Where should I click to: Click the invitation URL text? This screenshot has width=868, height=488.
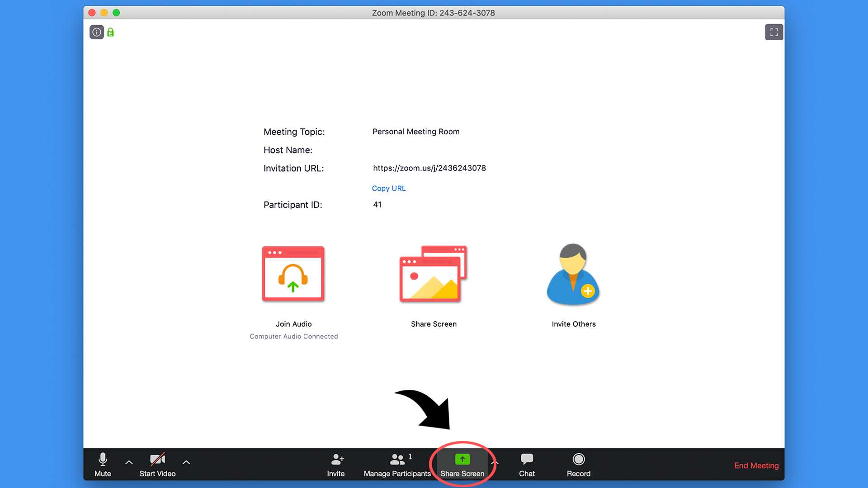pyautogui.click(x=429, y=168)
